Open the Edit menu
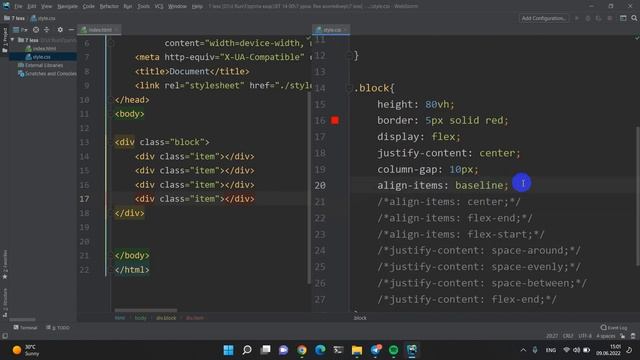This screenshot has height=360, width=640. pos(32,6)
